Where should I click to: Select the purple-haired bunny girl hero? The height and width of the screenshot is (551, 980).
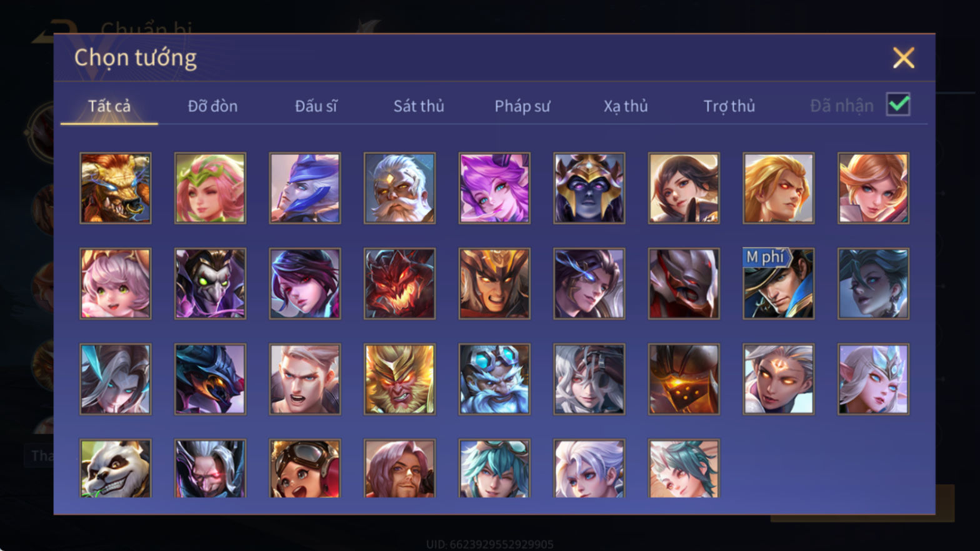click(494, 188)
